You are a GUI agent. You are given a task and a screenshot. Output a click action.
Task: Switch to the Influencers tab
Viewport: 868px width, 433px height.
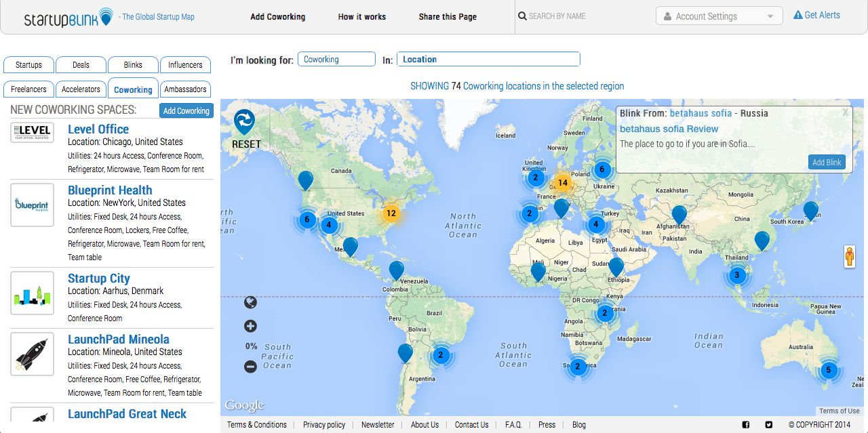click(x=185, y=65)
